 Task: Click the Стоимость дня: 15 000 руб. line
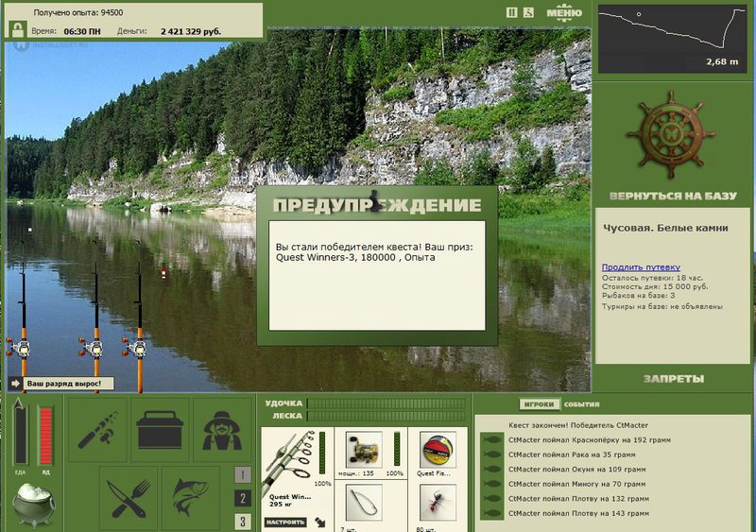click(655, 286)
